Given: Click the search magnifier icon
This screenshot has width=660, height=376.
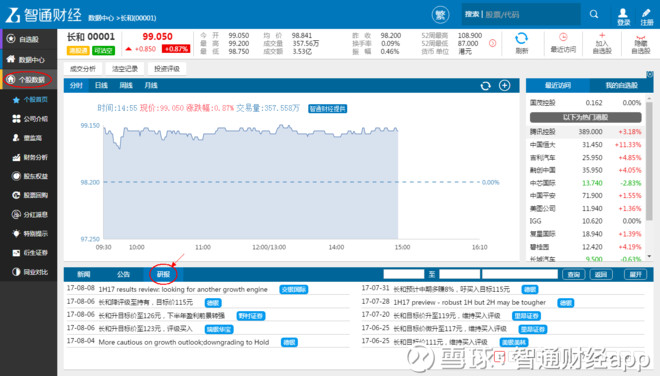Looking at the screenshot, I should 593,14.
